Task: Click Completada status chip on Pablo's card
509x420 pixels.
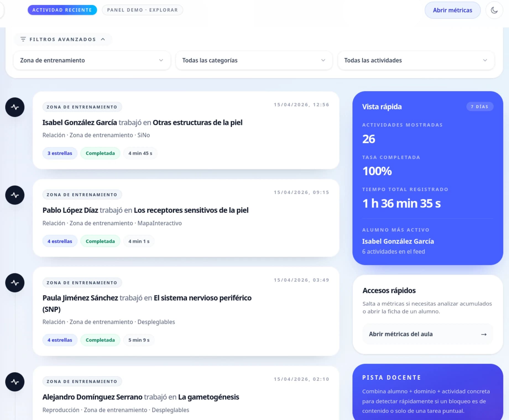Action: coord(100,241)
